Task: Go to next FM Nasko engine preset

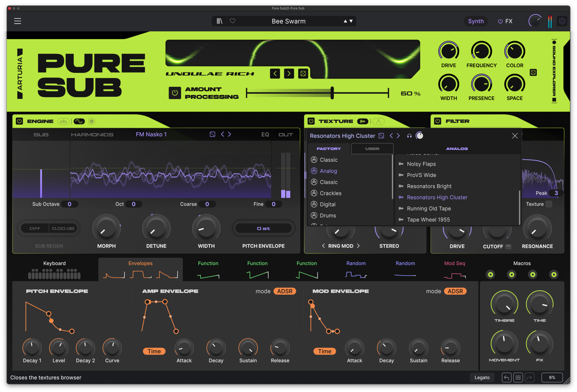Action: 230,134
